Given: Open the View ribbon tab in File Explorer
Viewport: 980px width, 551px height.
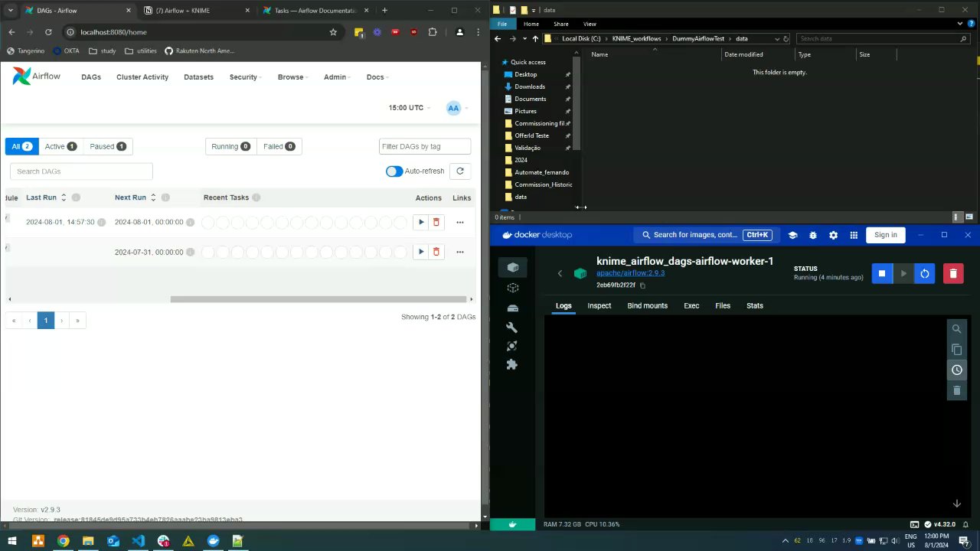Looking at the screenshot, I should pos(590,24).
